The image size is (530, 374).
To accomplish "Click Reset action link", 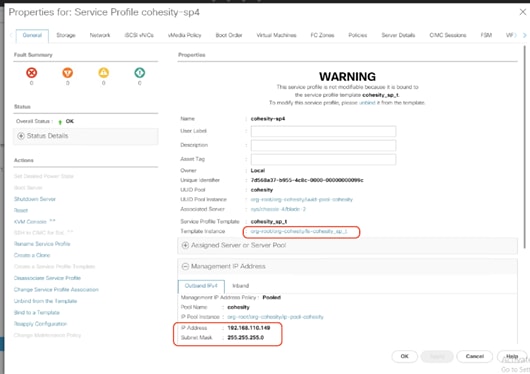I will (x=21, y=210).
